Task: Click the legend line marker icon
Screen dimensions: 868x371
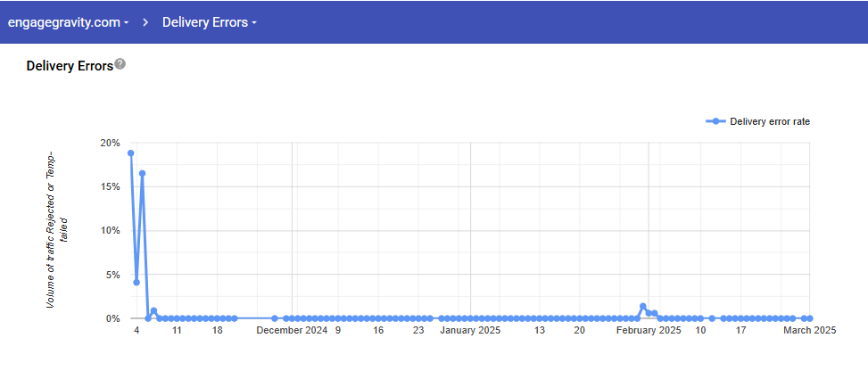Action: pyautogui.click(x=715, y=121)
